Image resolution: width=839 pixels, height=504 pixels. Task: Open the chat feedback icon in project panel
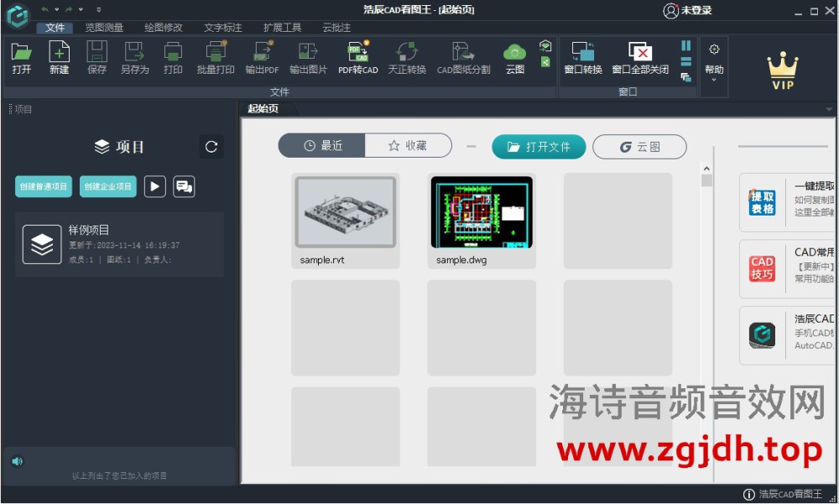coord(184,186)
